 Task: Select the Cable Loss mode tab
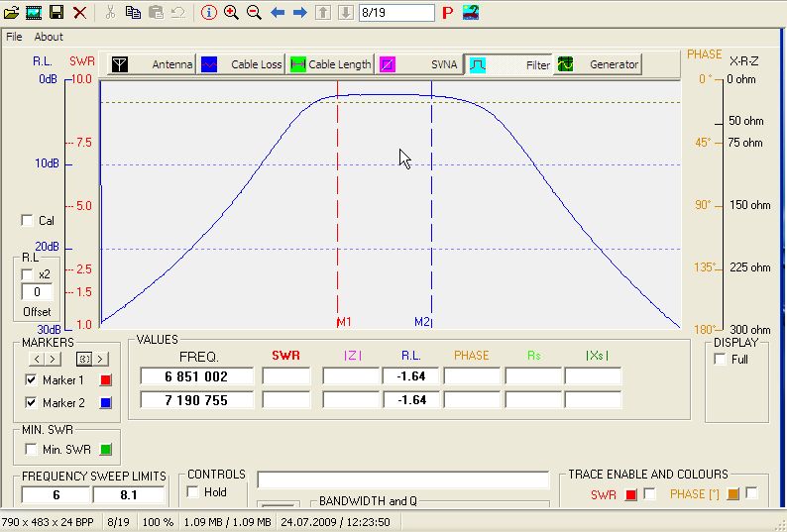click(241, 64)
